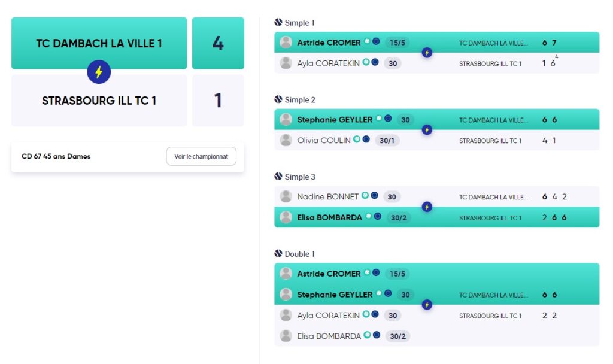Select the TC DAMBACH LA VILLE 1 team card

(x=99, y=43)
